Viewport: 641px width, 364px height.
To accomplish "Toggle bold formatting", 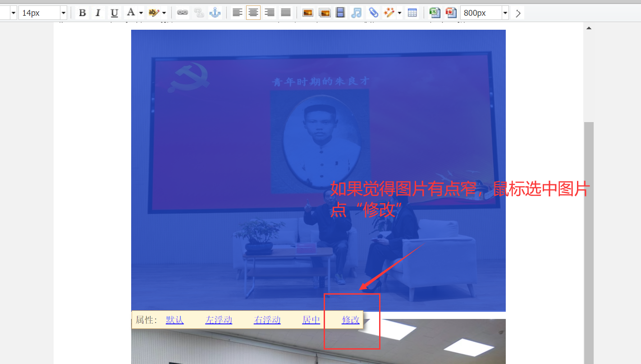I will [x=82, y=13].
